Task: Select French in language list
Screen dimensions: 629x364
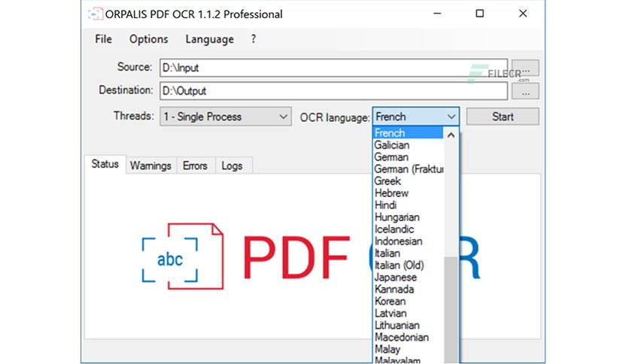Action: pyautogui.click(x=408, y=132)
